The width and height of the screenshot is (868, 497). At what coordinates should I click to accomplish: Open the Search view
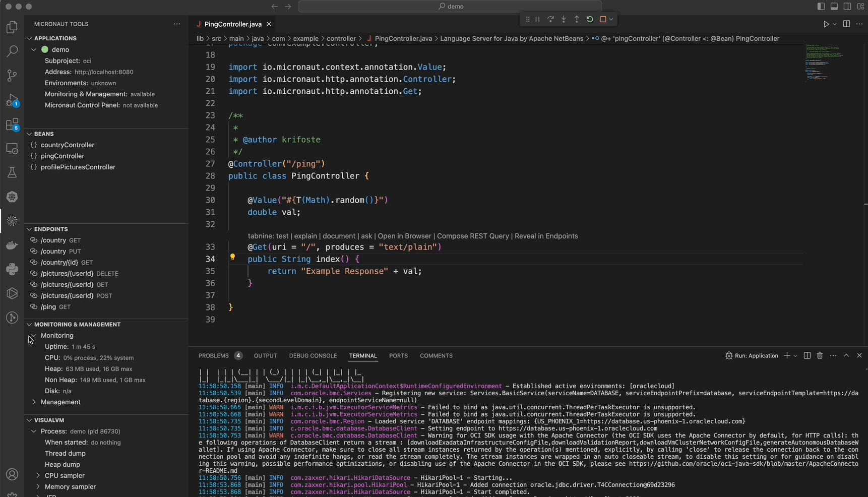coord(12,51)
